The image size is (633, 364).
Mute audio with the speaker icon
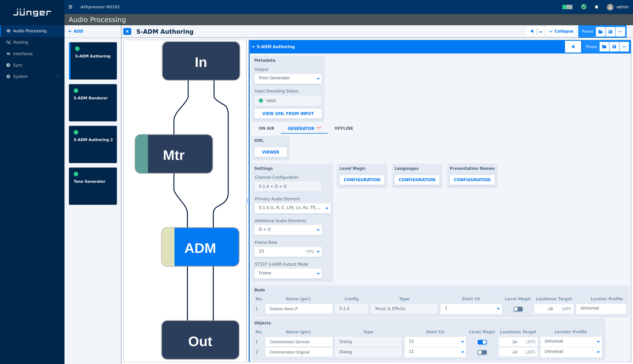click(x=532, y=31)
